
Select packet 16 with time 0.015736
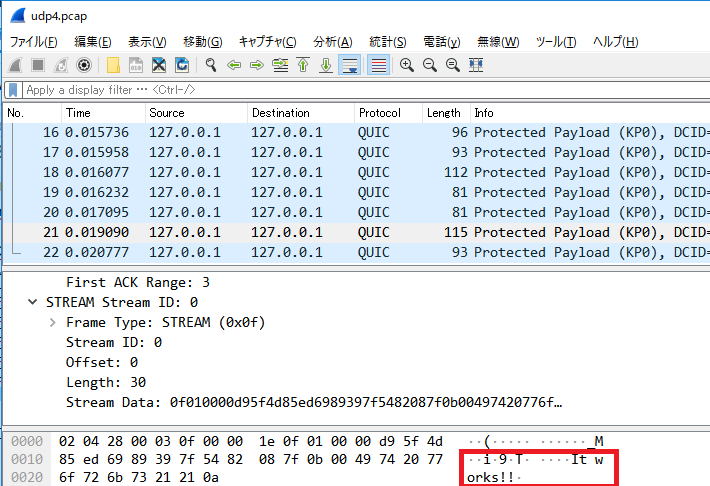(357, 132)
